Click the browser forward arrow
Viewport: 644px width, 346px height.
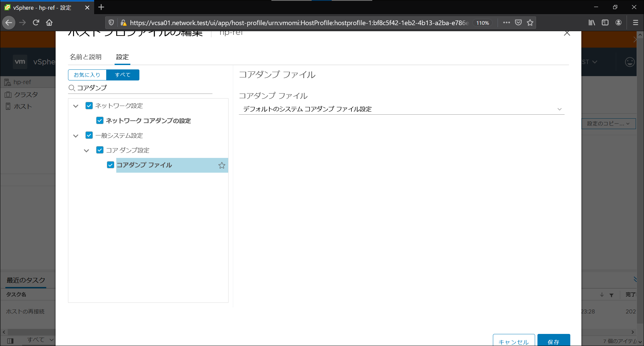point(22,22)
